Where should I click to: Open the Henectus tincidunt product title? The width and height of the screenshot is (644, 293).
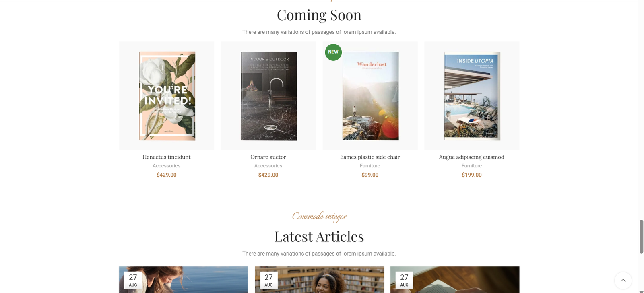click(x=167, y=157)
